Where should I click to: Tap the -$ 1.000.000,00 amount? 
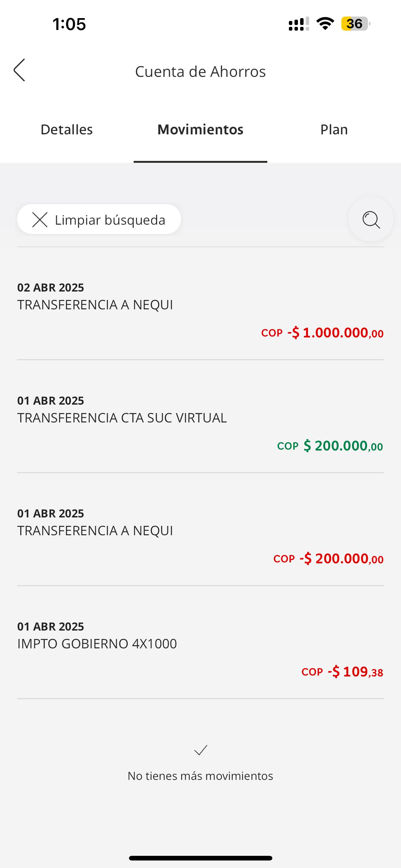pyautogui.click(x=335, y=333)
